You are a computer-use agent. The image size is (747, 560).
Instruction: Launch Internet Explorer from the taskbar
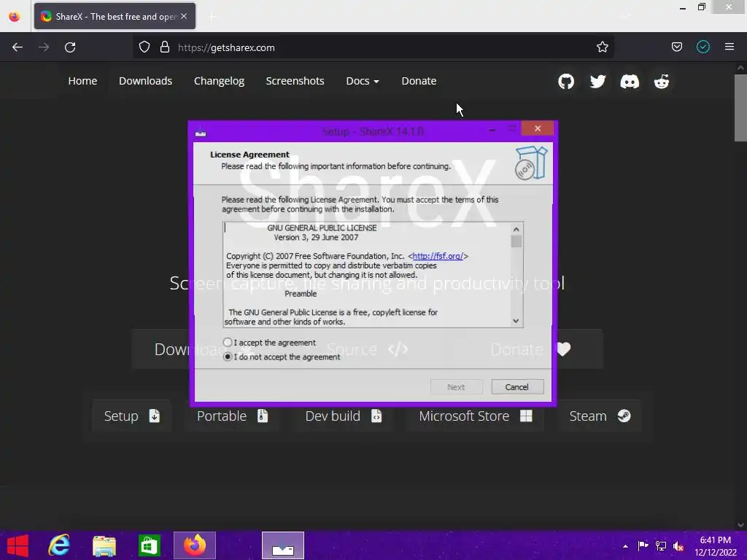[x=59, y=545]
